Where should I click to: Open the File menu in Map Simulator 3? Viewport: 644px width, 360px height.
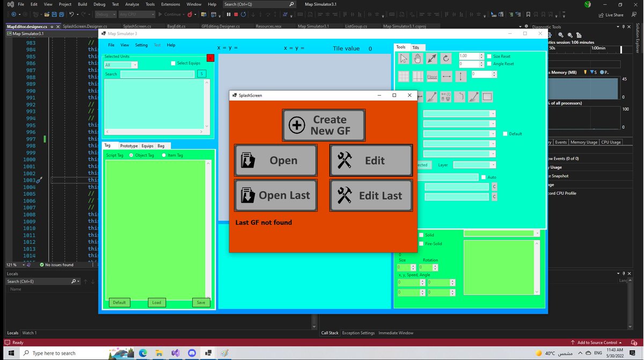point(111,45)
